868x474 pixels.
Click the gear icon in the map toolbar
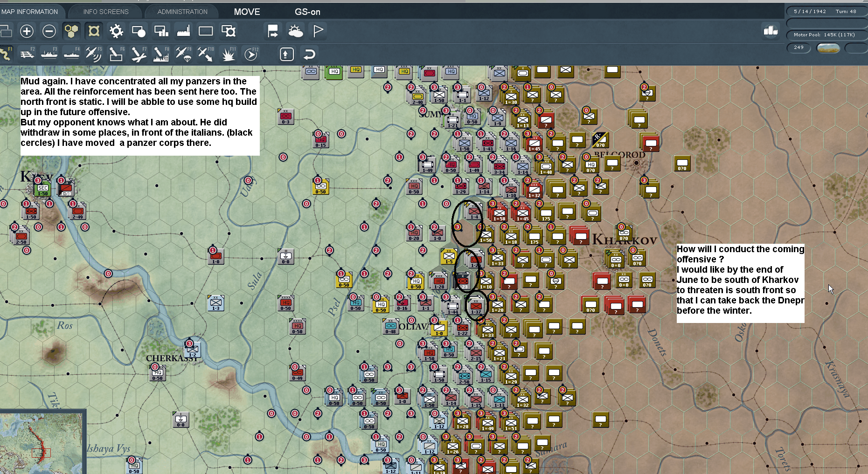click(116, 31)
